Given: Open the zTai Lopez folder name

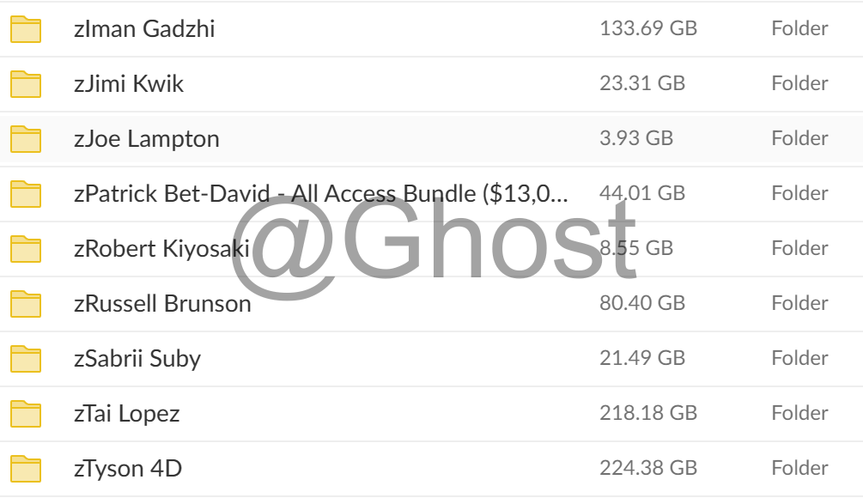Looking at the screenshot, I should (126, 414).
